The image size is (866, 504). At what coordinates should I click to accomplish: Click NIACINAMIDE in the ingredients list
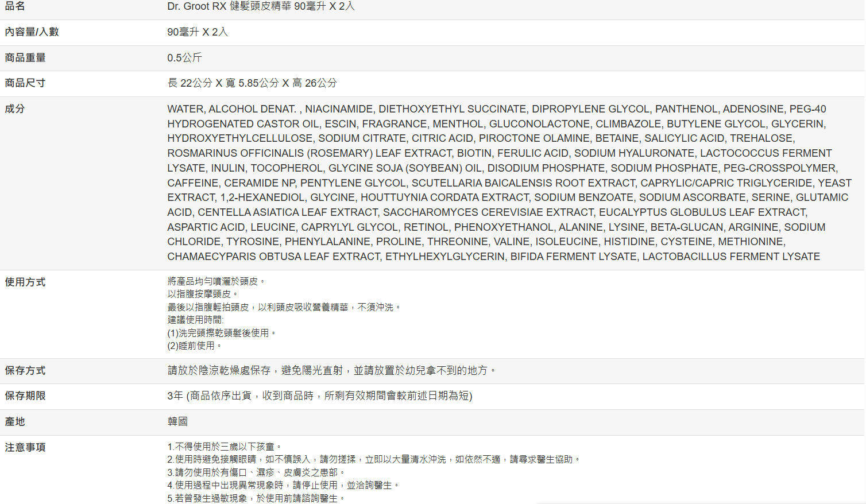(x=339, y=109)
